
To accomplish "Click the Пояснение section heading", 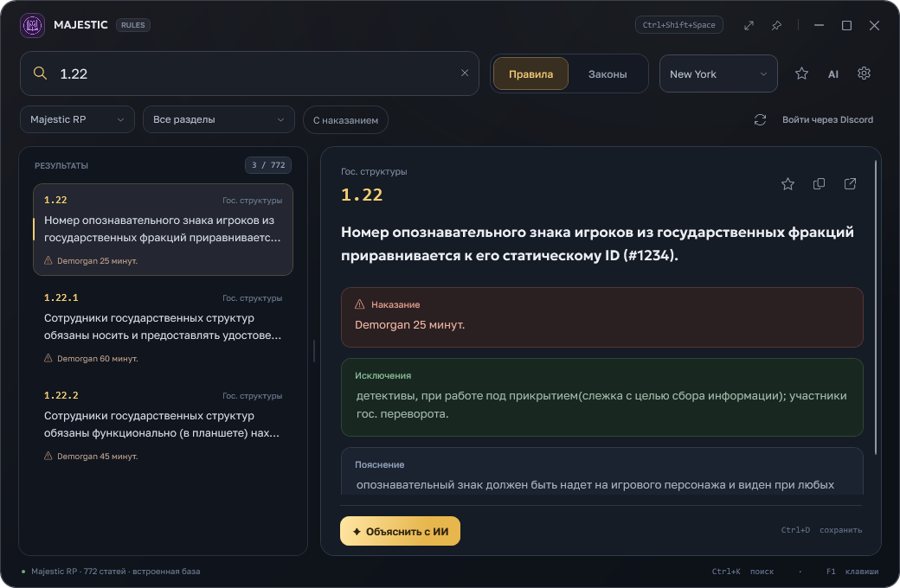I will [379, 464].
